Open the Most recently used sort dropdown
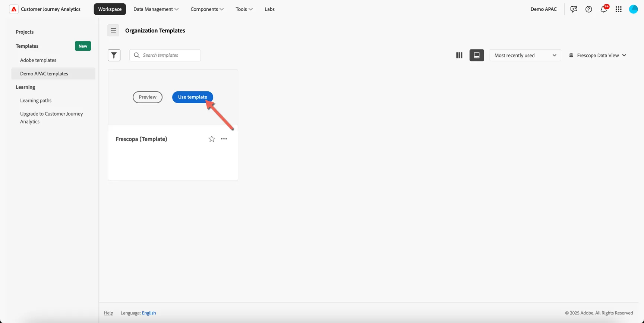This screenshot has height=323, width=644. pos(525,55)
